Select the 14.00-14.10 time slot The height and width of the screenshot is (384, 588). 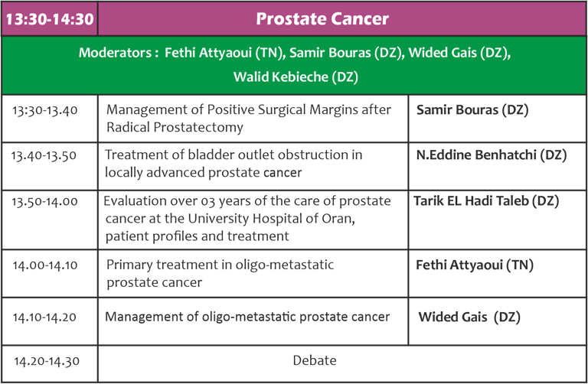click(45, 265)
